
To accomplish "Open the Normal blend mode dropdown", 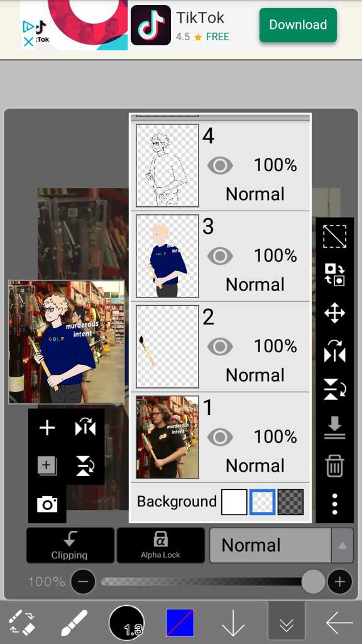I will click(x=270, y=545).
